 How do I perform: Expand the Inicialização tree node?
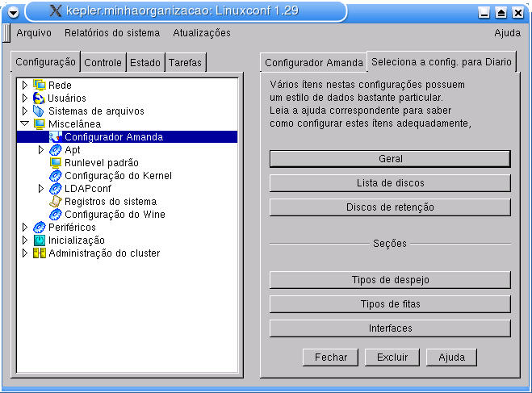24,240
